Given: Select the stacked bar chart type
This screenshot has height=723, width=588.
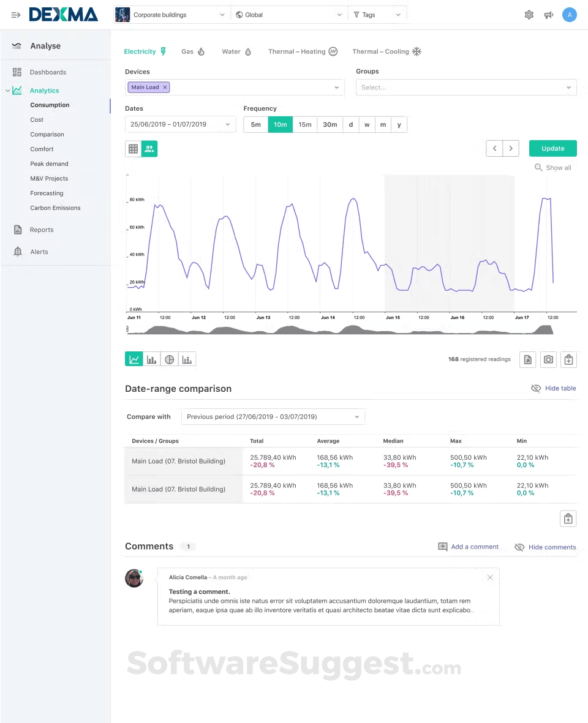Looking at the screenshot, I should (187, 359).
